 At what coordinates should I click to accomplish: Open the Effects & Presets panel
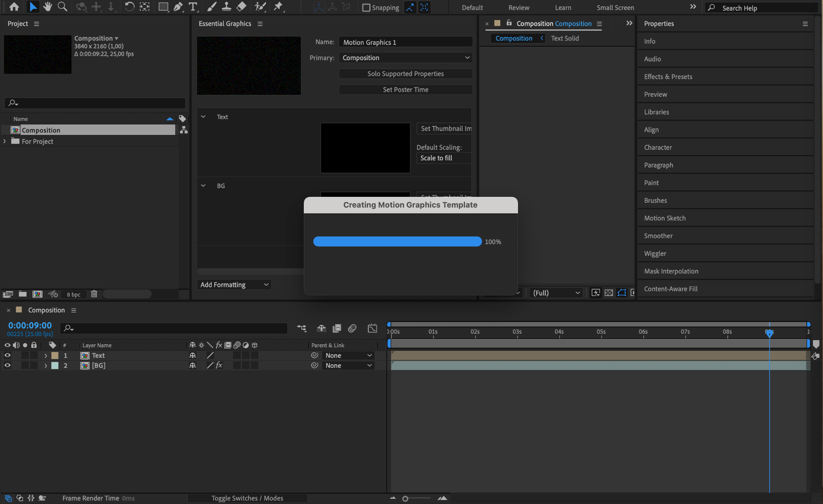[x=668, y=77]
